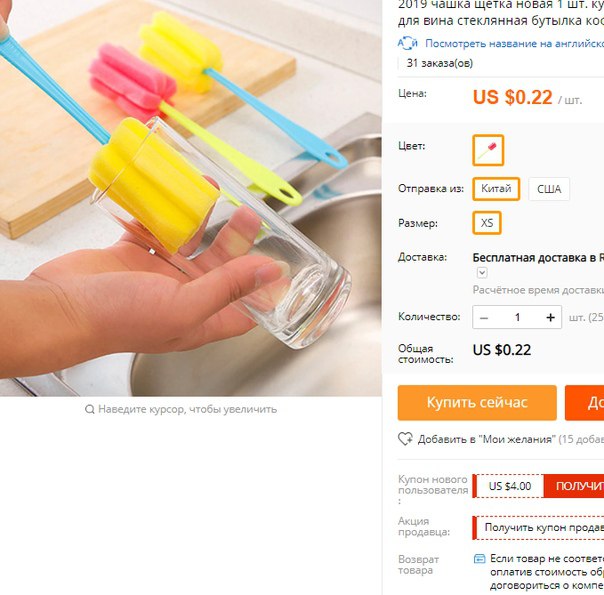Click the translate icon beside the English title link

(407, 43)
